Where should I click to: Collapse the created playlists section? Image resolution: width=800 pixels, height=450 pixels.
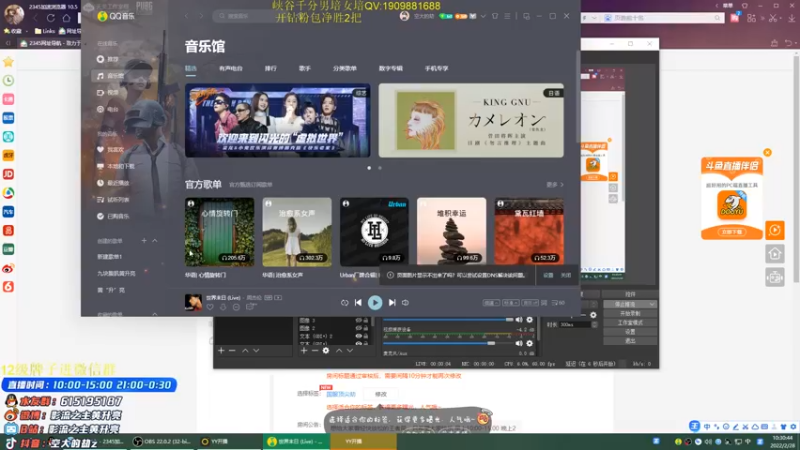[155, 240]
